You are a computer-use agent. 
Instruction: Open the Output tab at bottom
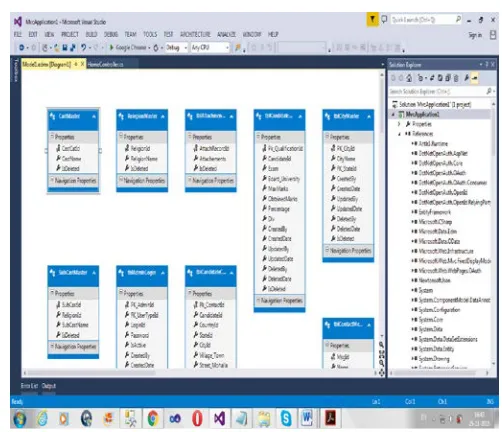pos(49,386)
